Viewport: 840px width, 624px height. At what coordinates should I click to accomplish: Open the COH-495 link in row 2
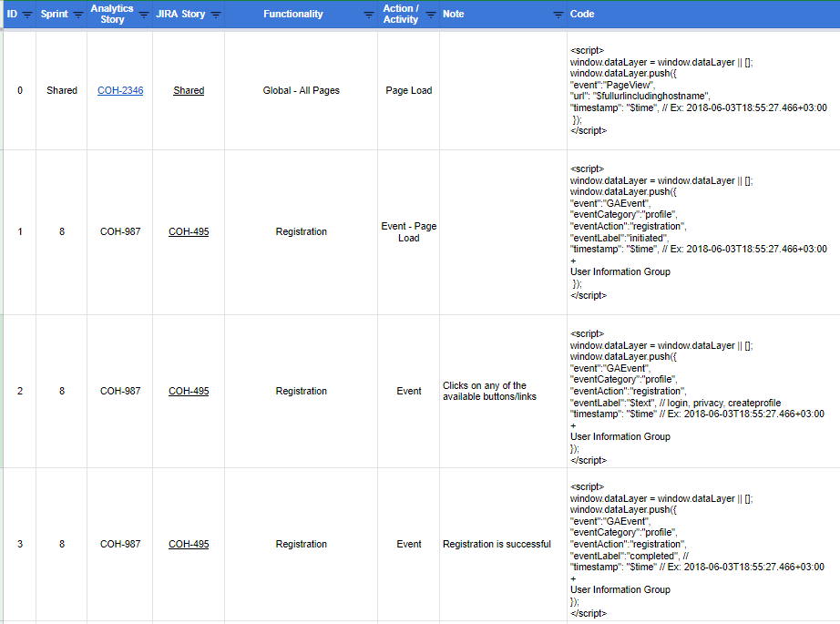tap(189, 391)
